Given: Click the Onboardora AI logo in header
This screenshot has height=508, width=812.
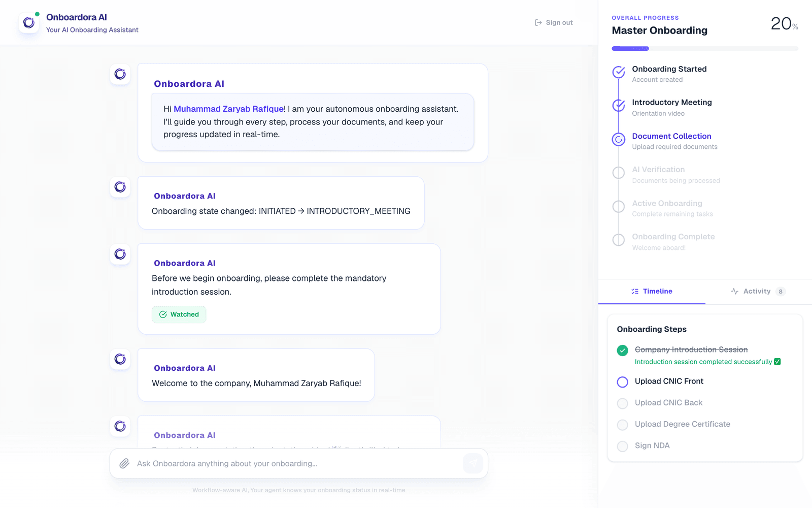Looking at the screenshot, I should tap(29, 23).
